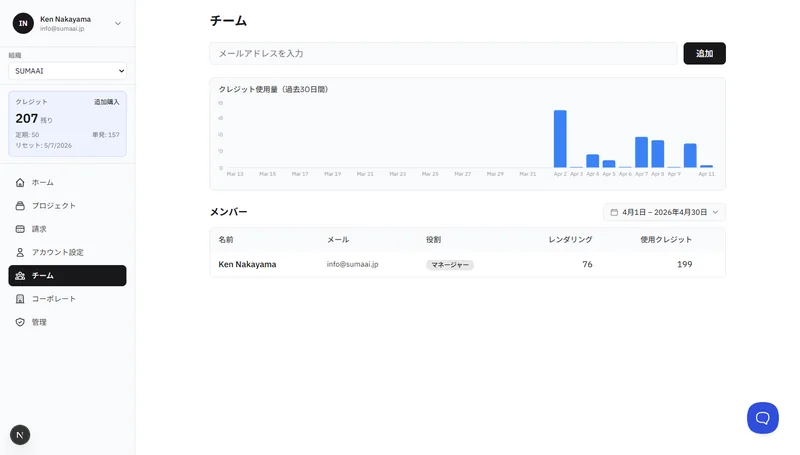Click the Apr 7 bar in chart
Image resolution: width=800 pixels, height=455 pixels.
coord(641,152)
